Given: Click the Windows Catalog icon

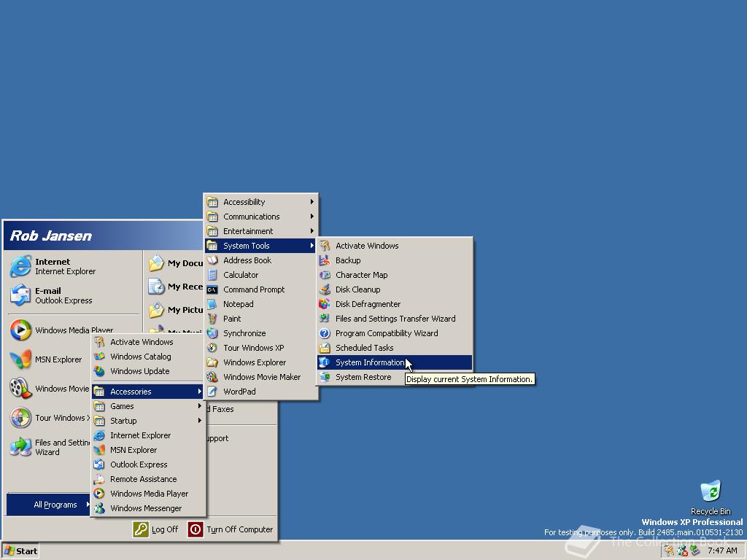Looking at the screenshot, I should [99, 357].
